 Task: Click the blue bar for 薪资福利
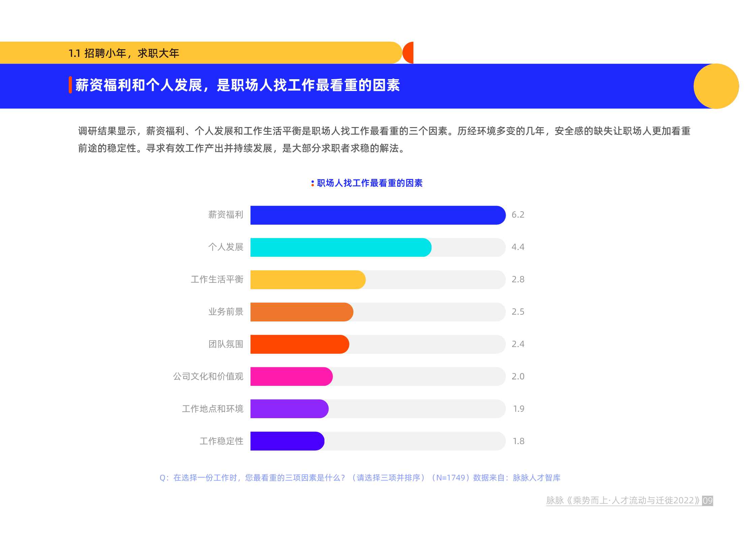pyautogui.click(x=378, y=215)
